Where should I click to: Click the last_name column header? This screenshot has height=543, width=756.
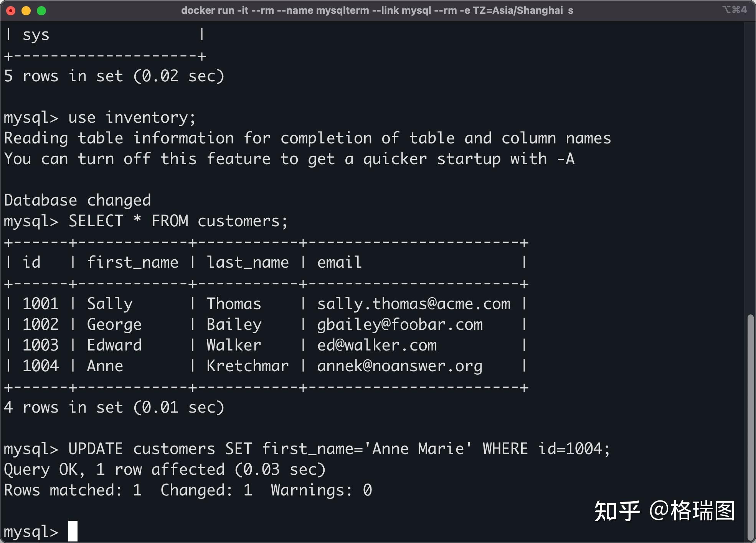click(x=248, y=263)
